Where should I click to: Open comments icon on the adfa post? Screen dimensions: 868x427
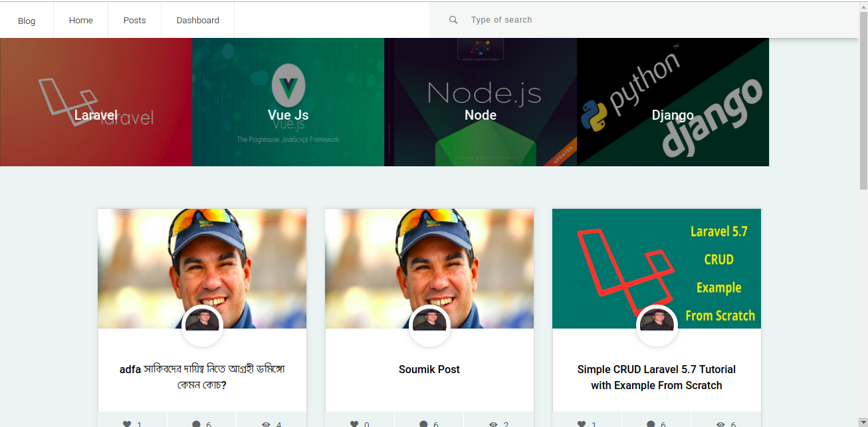point(197,424)
